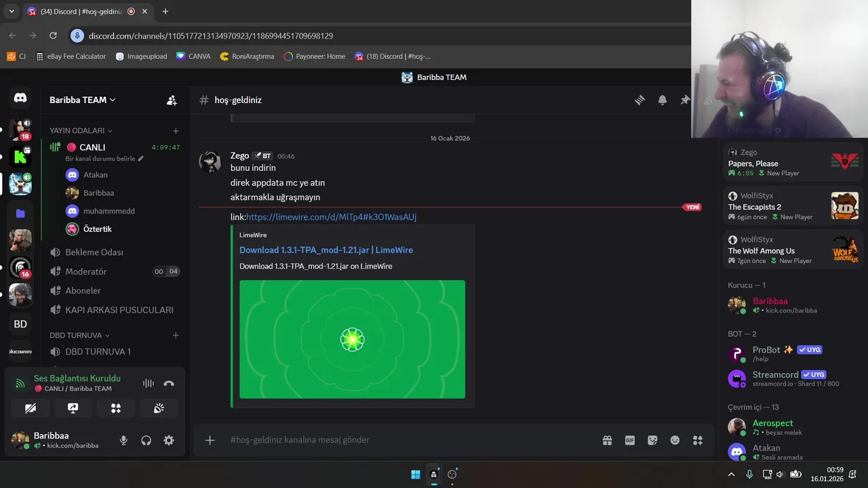Click the green LimeWire preview image
The image size is (868, 488).
point(352,339)
